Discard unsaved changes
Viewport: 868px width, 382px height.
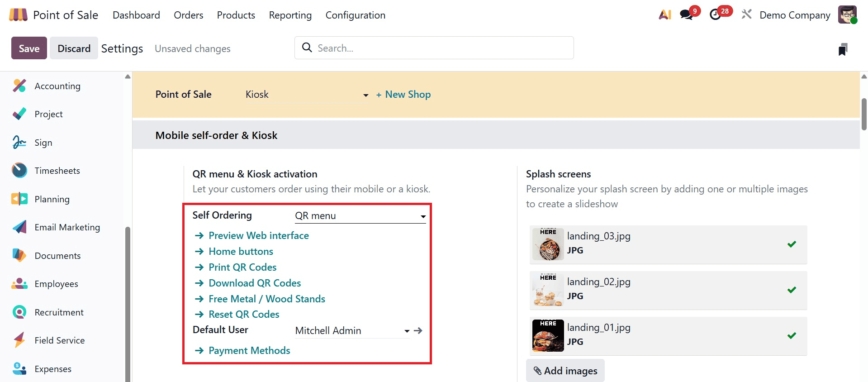(74, 48)
